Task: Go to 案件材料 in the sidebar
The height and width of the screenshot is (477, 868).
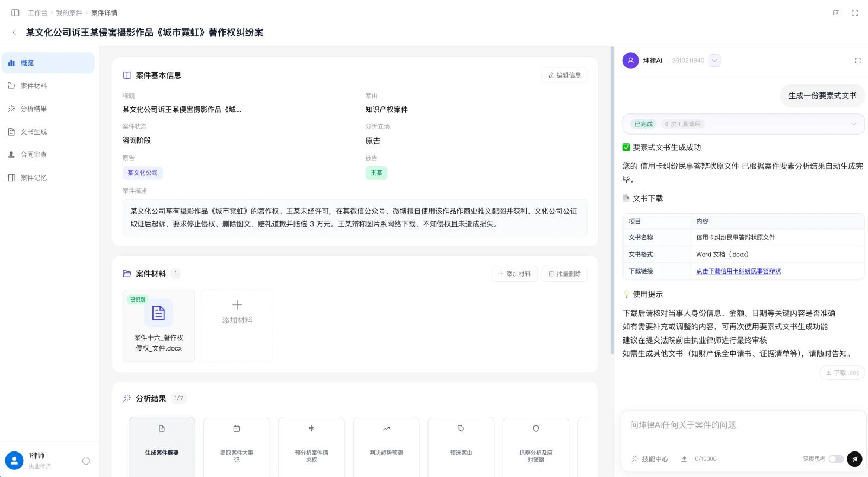Action: coord(48,86)
